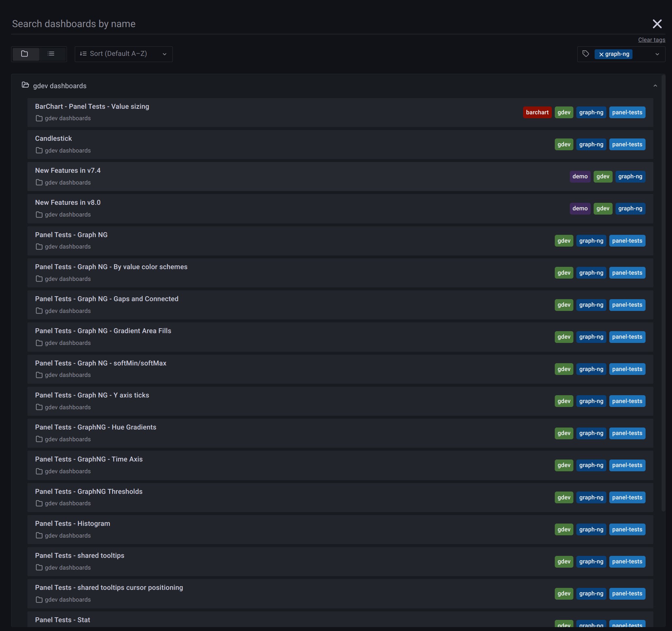Click the folder icon under Candlestick
The image size is (672, 631).
39,151
